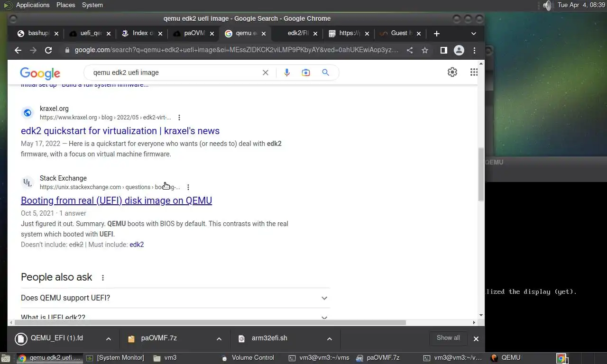Viewport: 607px width, 364px height.
Task: Click the vertical page scrollbar thumb
Action: click(481, 174)
